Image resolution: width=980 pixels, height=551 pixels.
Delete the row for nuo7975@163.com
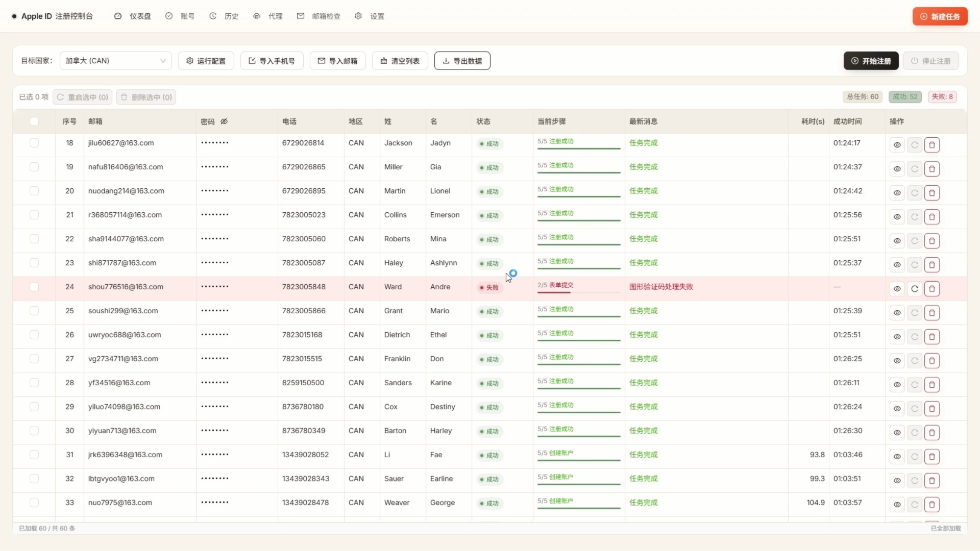[932, 505]
